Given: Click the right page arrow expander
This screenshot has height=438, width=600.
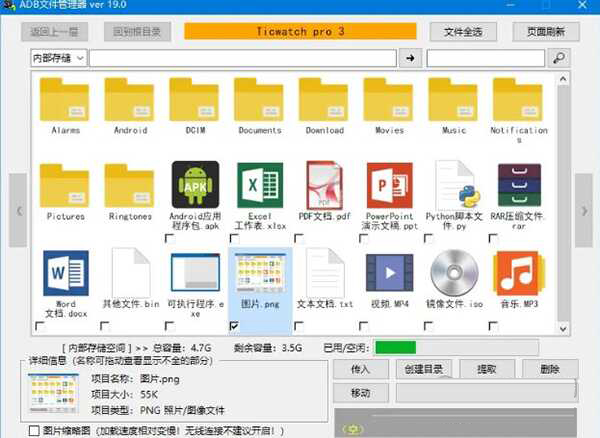Looking at the screenshot, I should coord(583,211).
